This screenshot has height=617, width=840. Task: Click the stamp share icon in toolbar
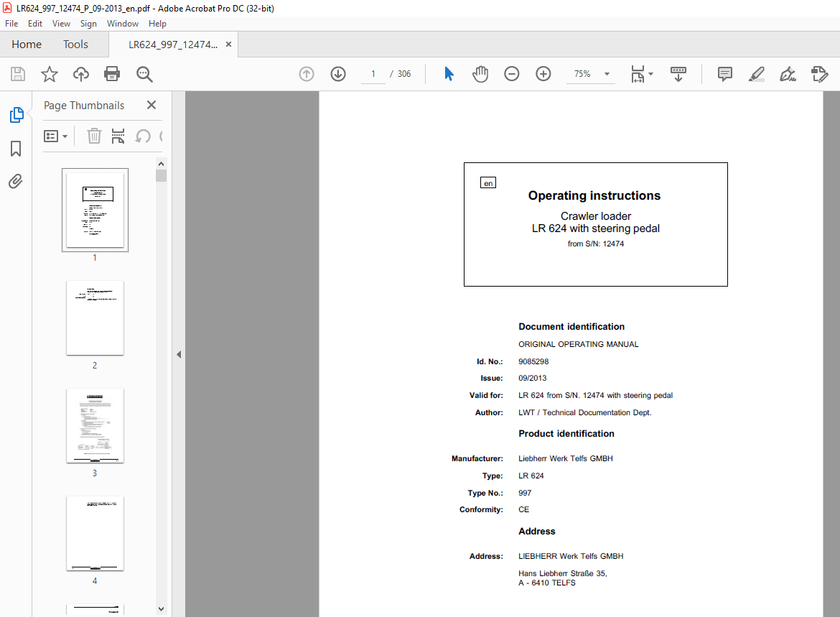coord(820,74)
